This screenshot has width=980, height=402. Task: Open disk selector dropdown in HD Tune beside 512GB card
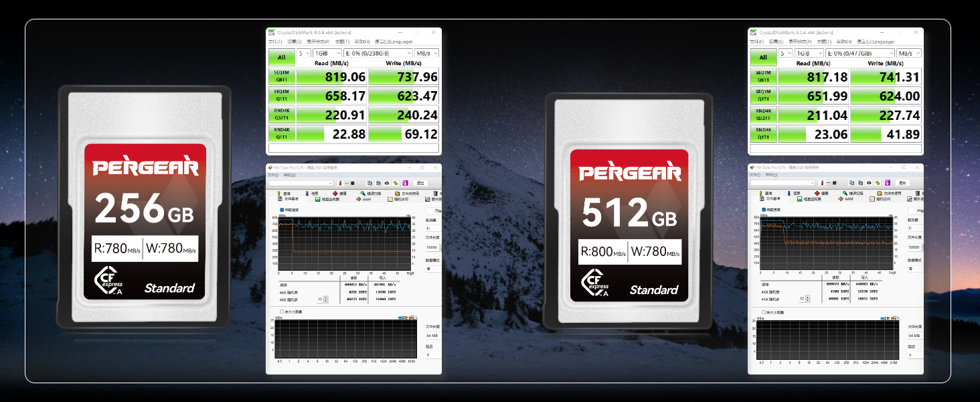pos(783,183)
